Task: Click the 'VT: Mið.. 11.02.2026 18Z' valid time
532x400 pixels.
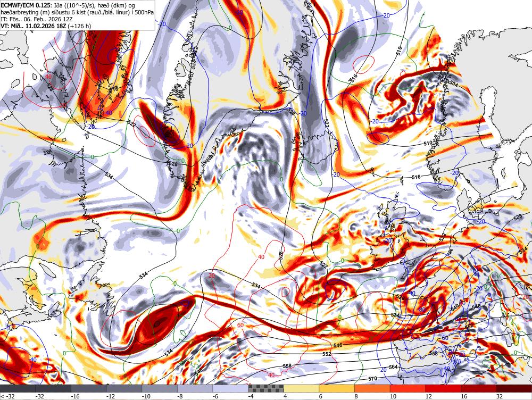Action: (x=34, y=26)
